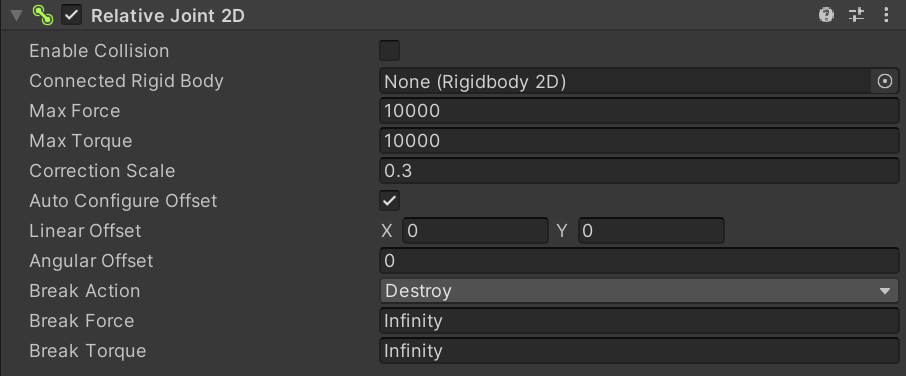
Task: Click the Linear Offset X field
Action: pyautogui.click(x=475, y=230)
